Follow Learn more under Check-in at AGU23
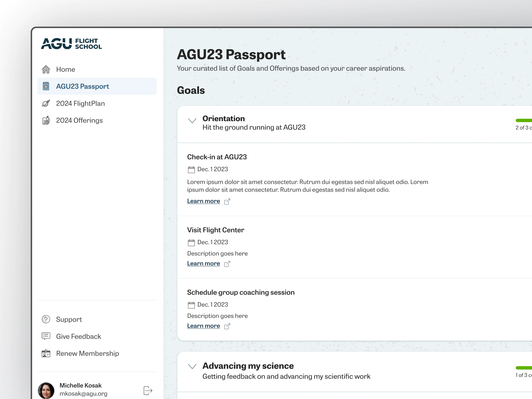Screen dimensions: 532x399 (203, 201)
